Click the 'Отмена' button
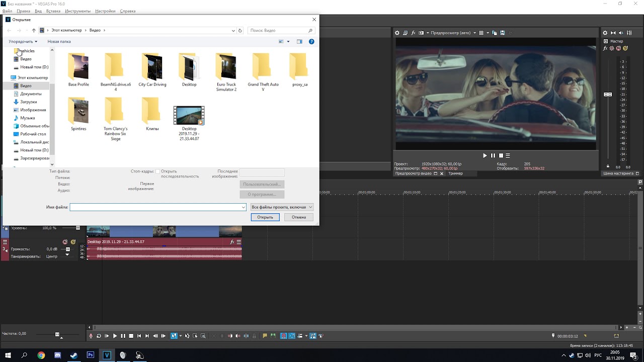The width and height of the screenshot is (644, 362). (x=299, y=217)
